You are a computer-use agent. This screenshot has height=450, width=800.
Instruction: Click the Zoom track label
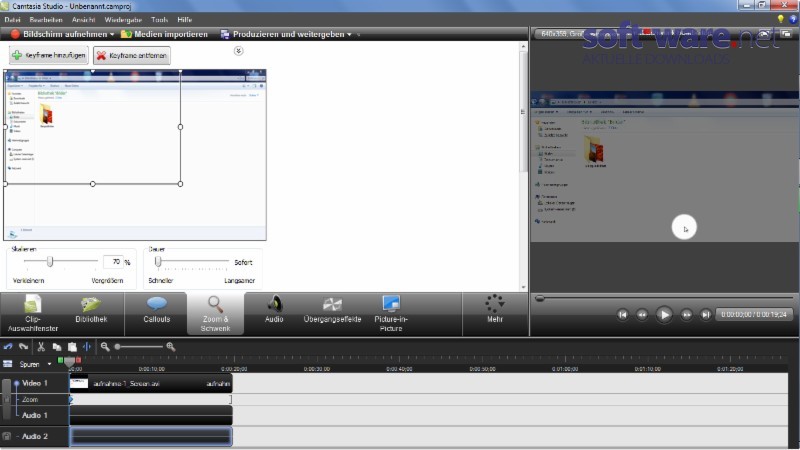click(x=30, y=399)
